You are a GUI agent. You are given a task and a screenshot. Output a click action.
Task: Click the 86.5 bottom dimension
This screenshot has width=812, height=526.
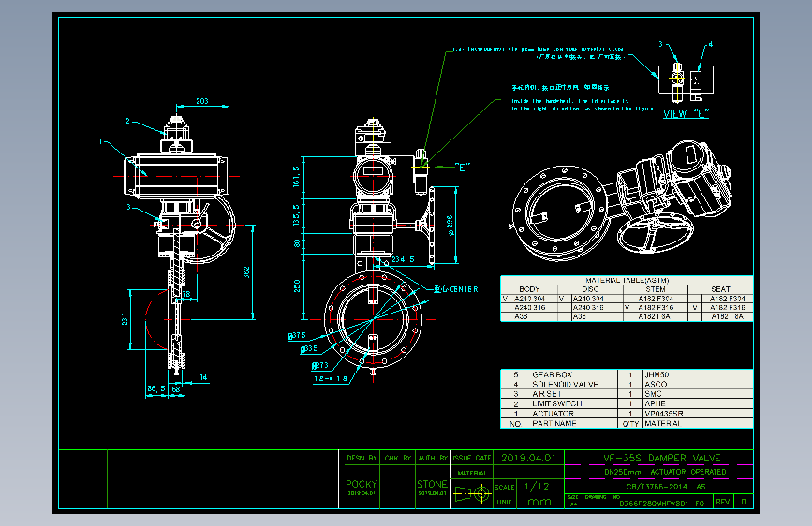(x=155, y=388)
